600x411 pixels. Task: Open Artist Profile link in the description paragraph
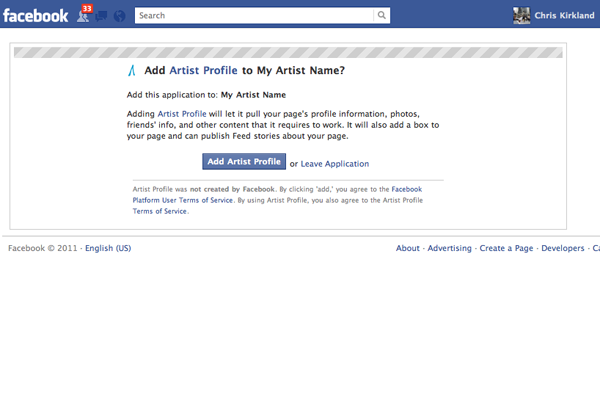181,115
